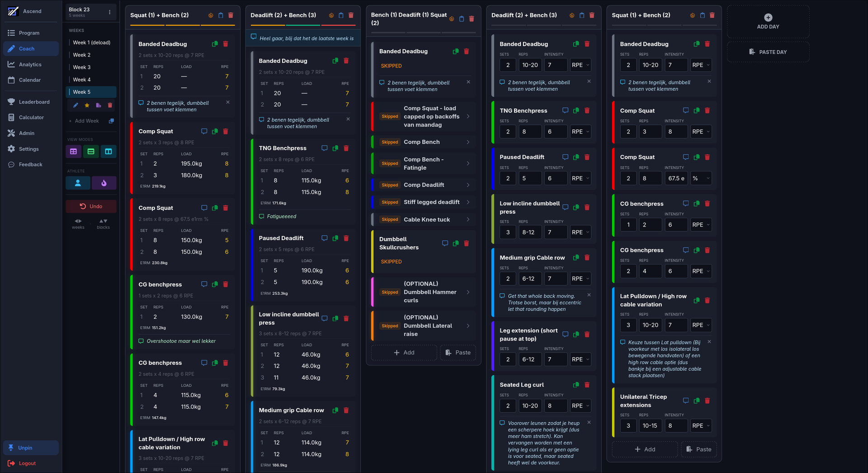Screen dimensions: 868x473
Task: Duplicate Banded Deadbug with the green copy icon
Action: [x=215, y=44]
